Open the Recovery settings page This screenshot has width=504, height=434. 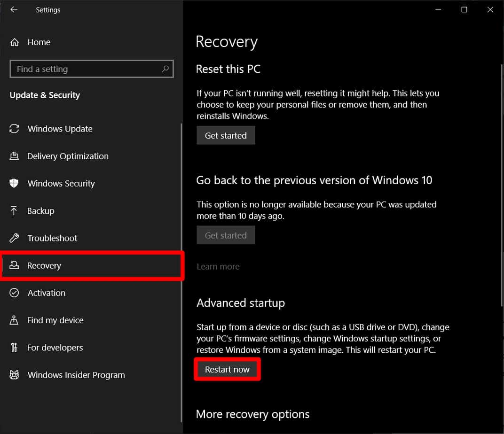click(44, 266)
